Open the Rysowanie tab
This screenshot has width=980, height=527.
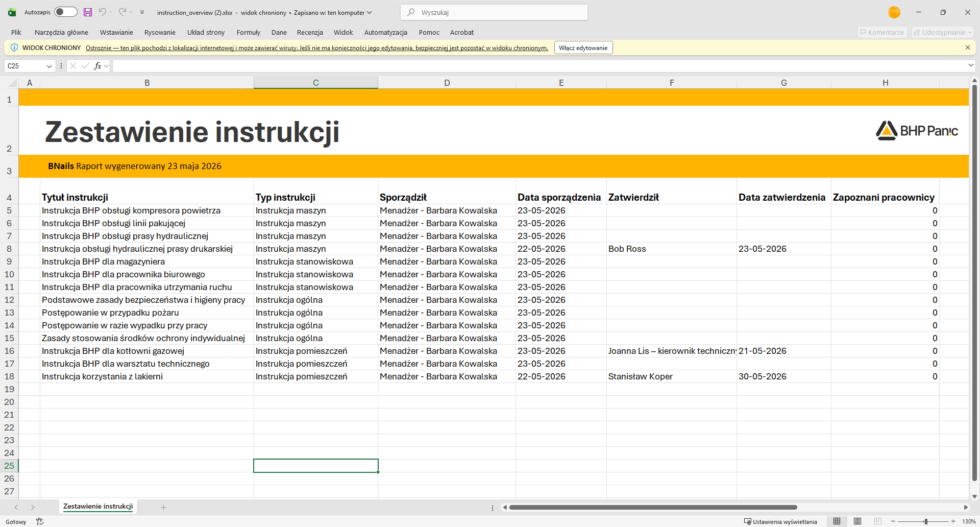(160, 32)
